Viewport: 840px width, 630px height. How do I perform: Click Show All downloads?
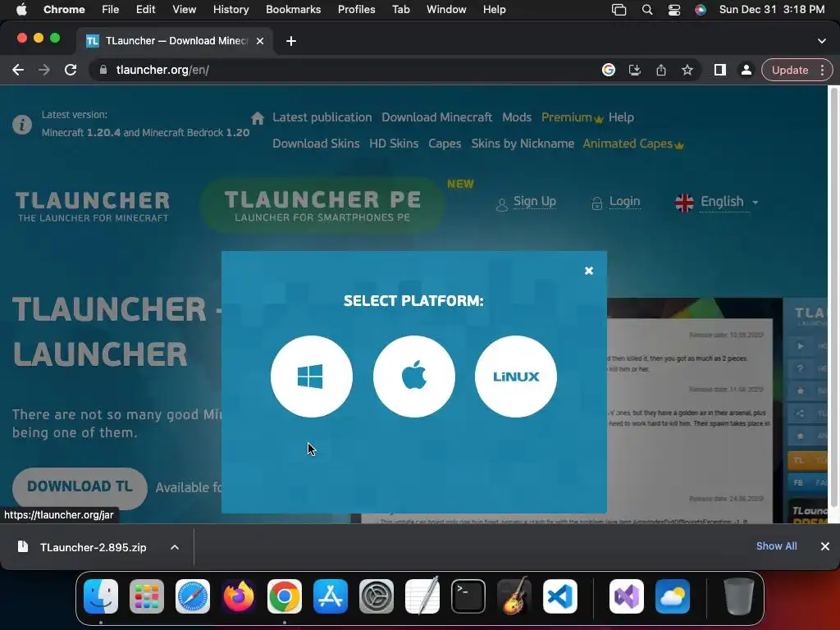point(776,546)
